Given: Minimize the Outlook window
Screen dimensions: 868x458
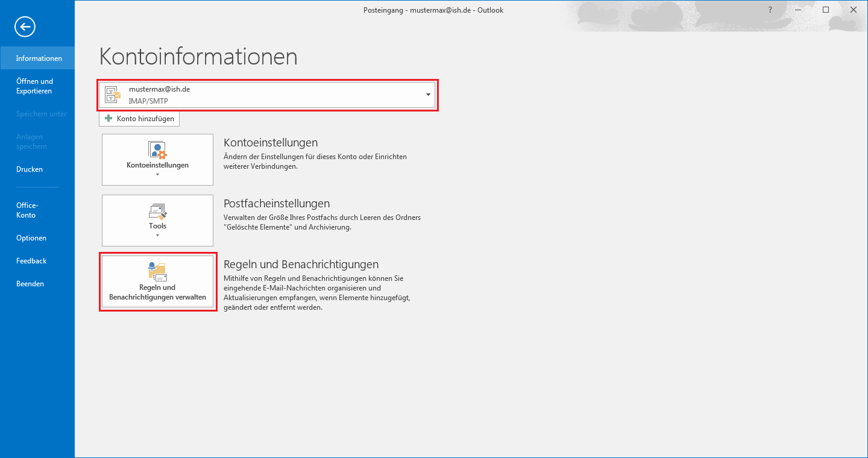Looking at the screenshot, I should [x=798, y=10].
